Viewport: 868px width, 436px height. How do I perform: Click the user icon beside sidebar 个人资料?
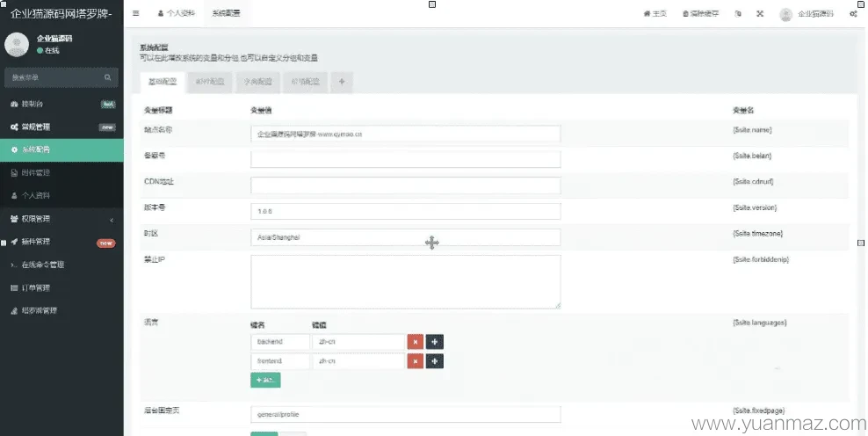tap(14, 195)
